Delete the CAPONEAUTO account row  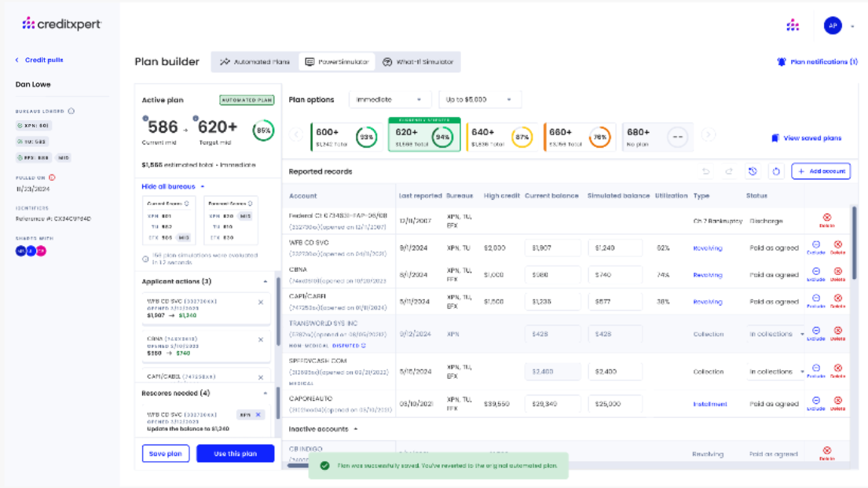click(837, 402)
